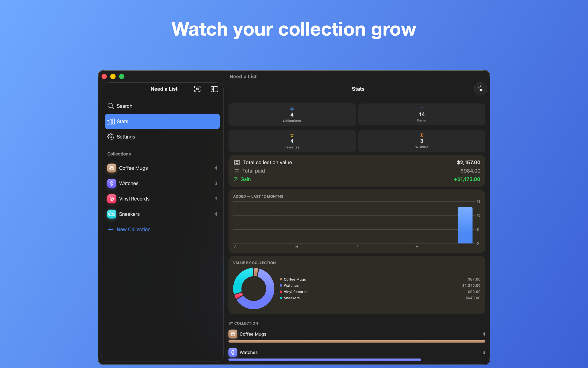
Task: Click the sparkle AI button
Action: click(x=480, y=89)
